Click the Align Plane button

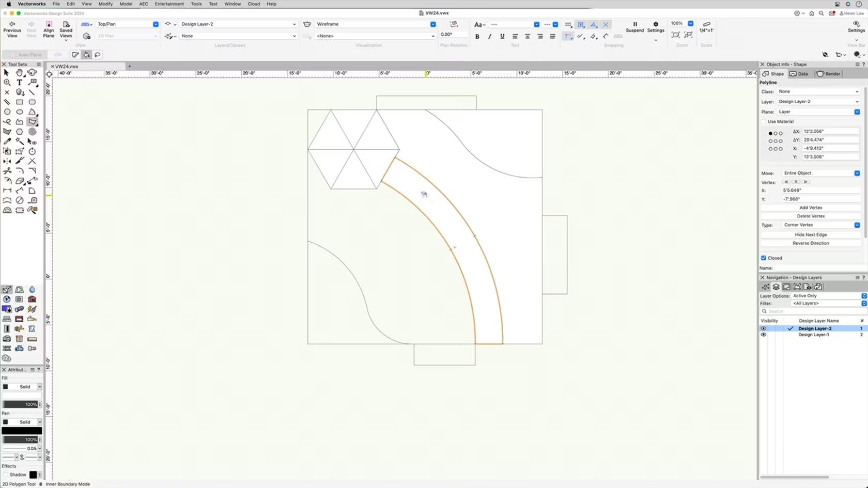[x=49, y=29]
